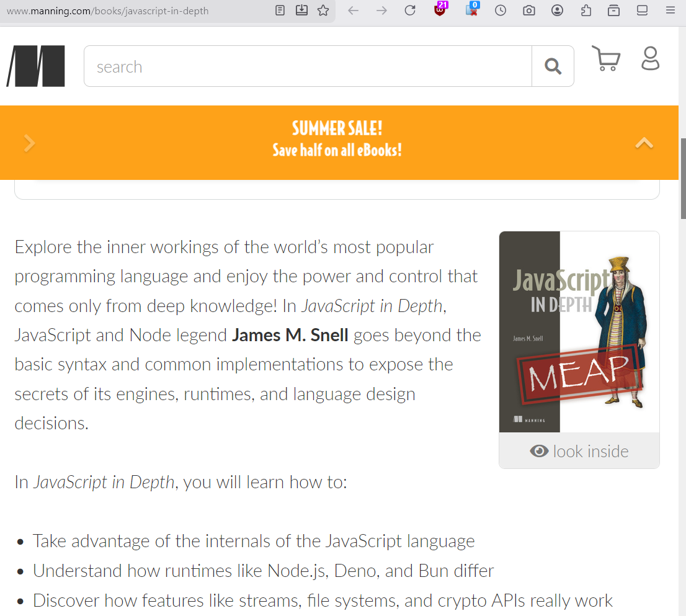The width and height of the screenshot is (686, 616).
Task: Click the search input field
Action: click(308, 66)
